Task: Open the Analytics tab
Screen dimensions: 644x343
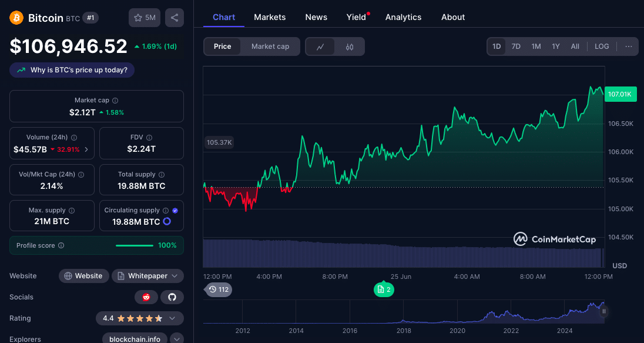Action: (403, 17)
